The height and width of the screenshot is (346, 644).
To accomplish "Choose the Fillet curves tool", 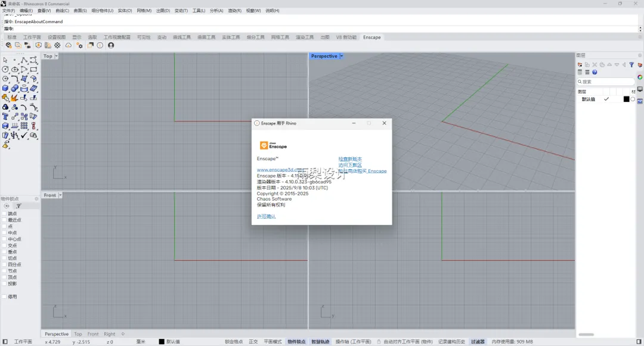I will [15, 79].
